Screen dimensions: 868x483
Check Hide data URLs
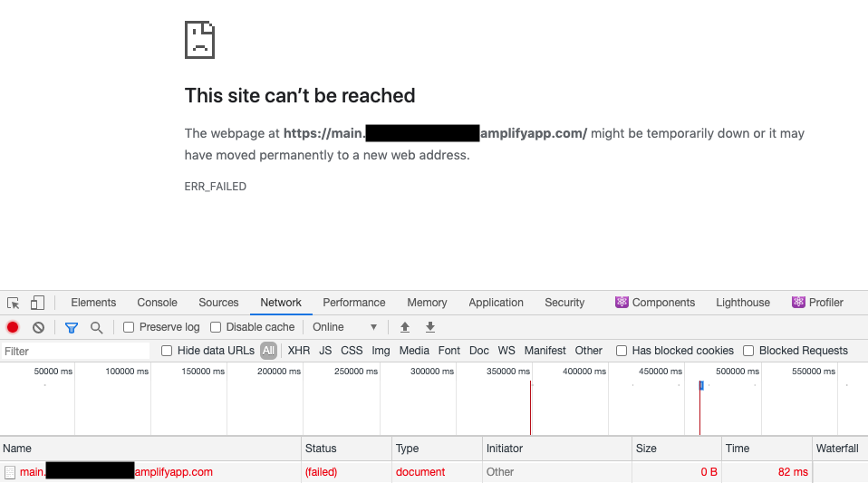(167, 351)
